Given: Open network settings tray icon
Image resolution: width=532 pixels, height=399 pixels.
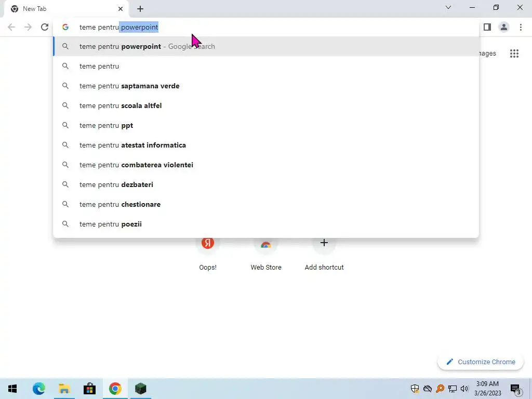Looking at the screenshot, I should tap(453, 389).
